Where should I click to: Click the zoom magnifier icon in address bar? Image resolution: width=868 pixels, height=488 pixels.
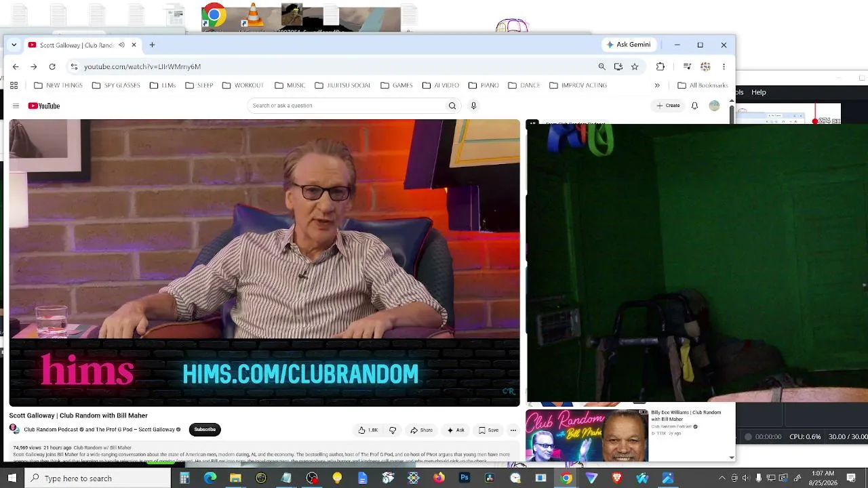point(601,66)
